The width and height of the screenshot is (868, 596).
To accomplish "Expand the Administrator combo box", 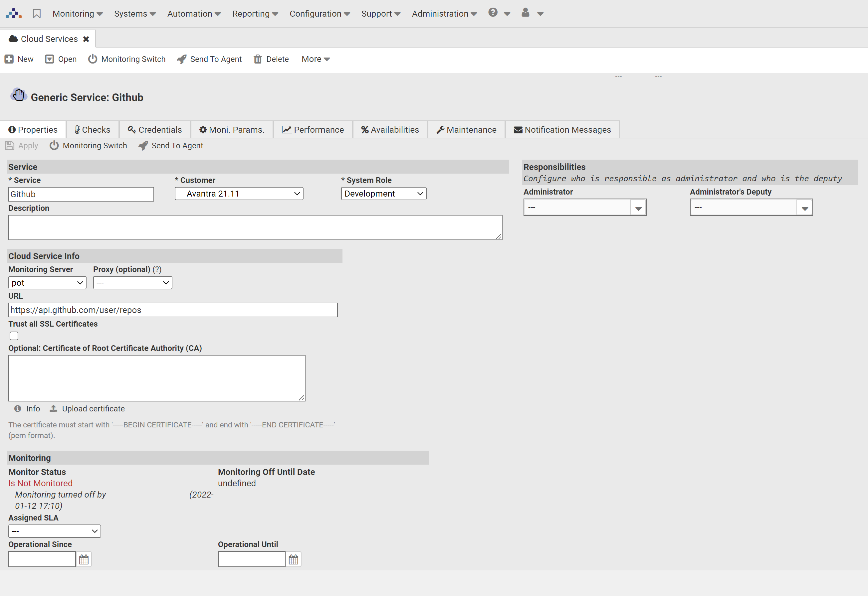I will (x=638, y=208).
